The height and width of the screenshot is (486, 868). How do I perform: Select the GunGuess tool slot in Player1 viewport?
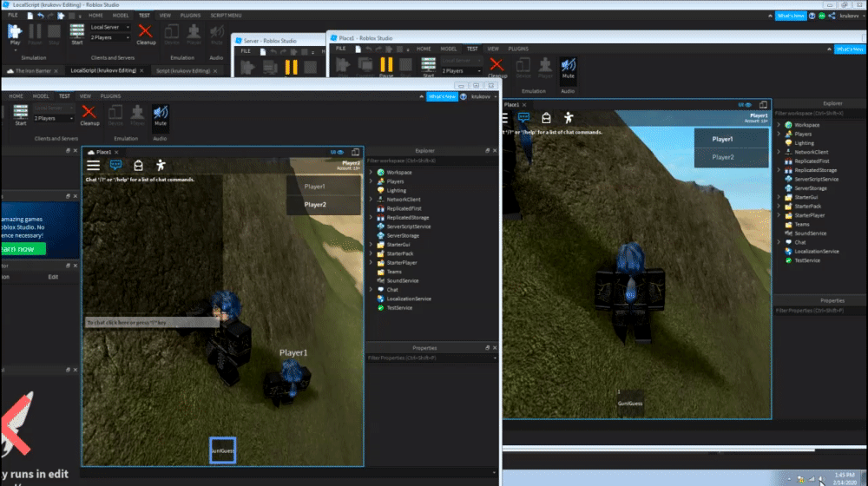[630, 401]
